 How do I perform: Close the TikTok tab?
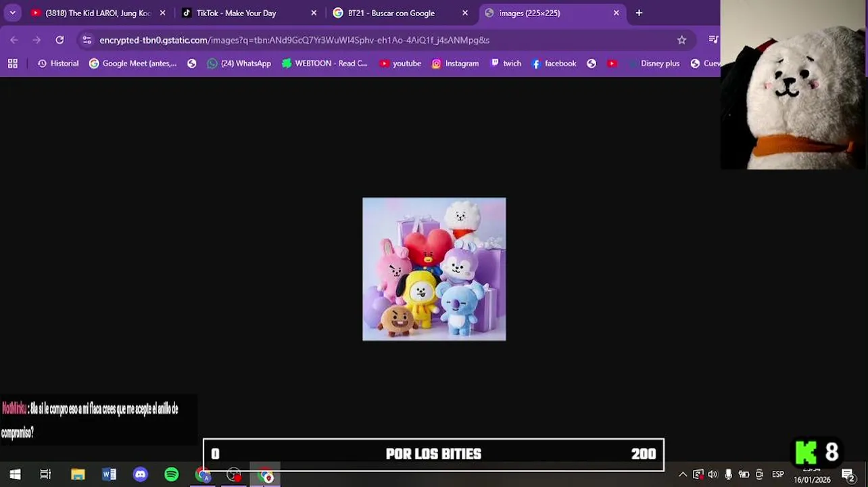pyautogui.click(x=314, y=13)
